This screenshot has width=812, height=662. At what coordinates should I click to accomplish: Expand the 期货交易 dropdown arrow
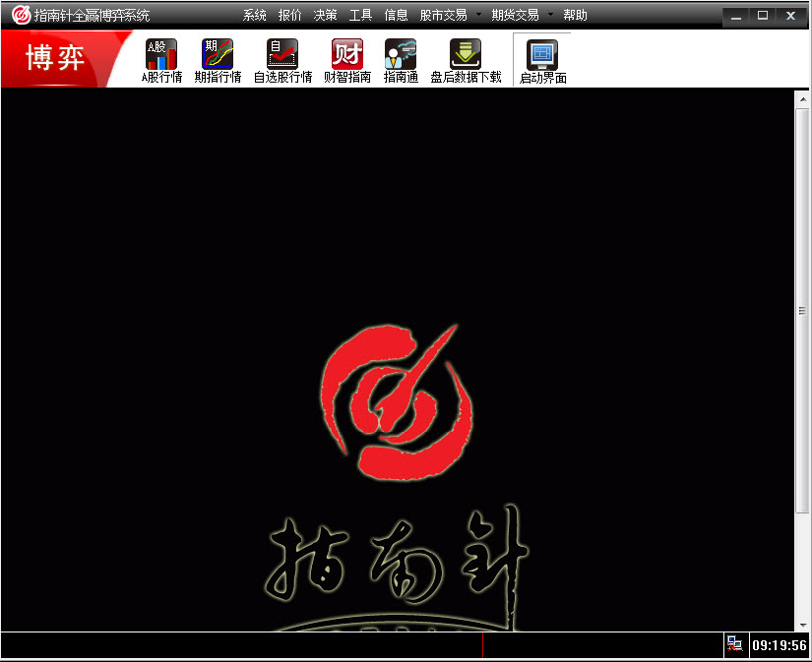tap(550, 15)
